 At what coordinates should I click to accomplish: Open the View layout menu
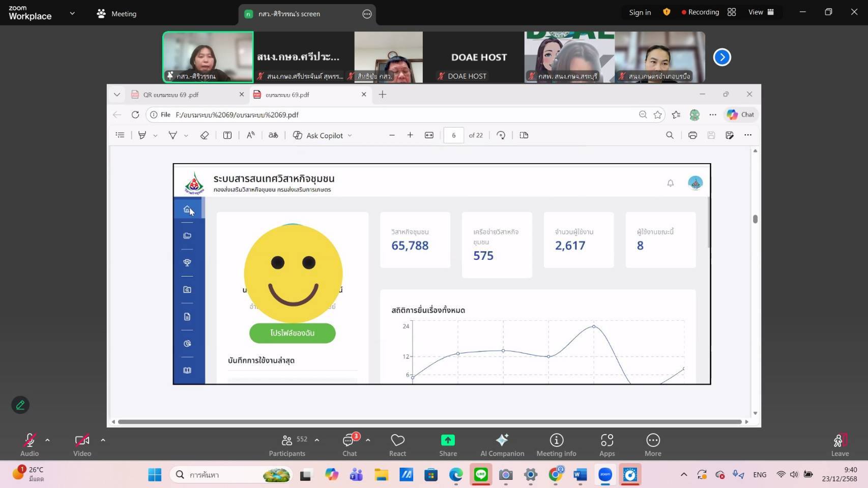[x=761, y=12]
